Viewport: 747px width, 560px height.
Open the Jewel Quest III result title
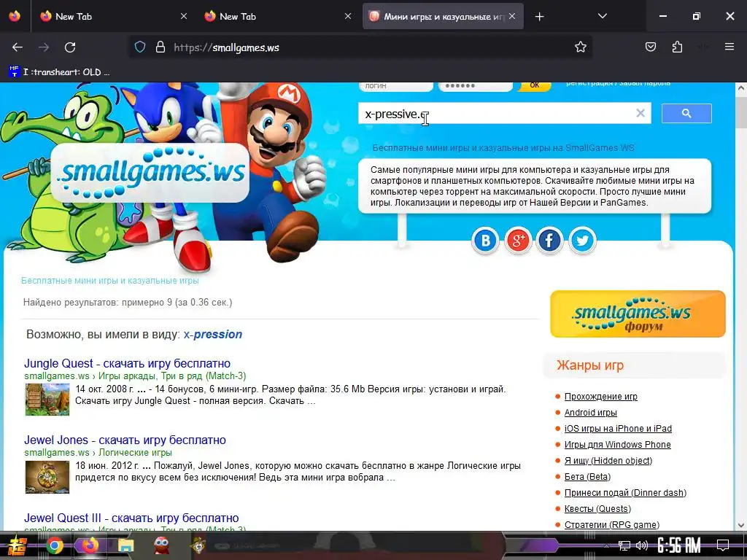(x=131, y=518)
